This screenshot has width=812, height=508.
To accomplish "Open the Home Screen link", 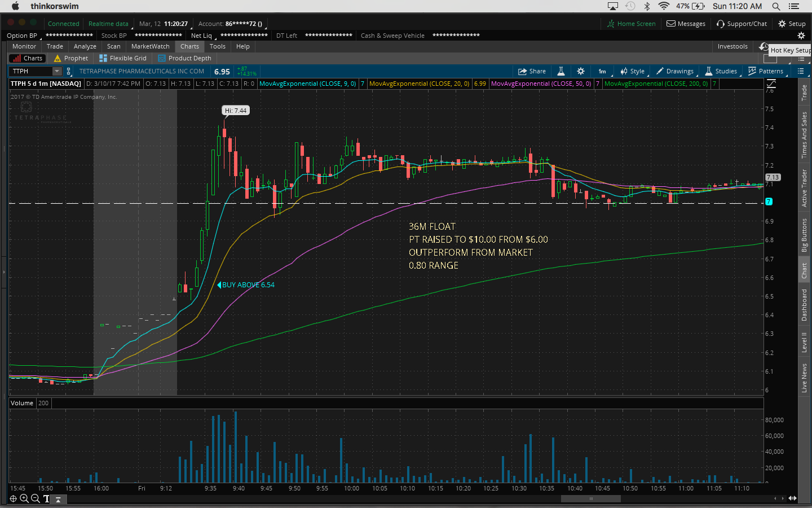I will point(632,24).
